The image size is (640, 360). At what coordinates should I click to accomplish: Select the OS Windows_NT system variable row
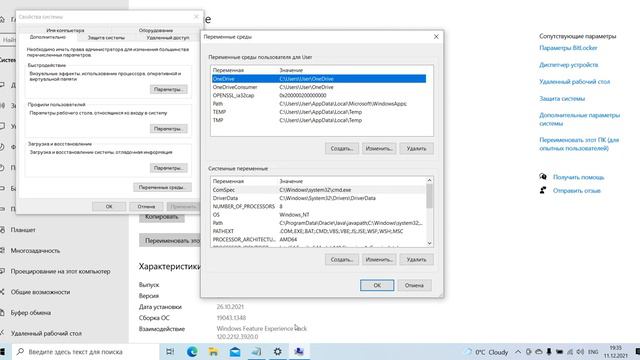(318, 215)
